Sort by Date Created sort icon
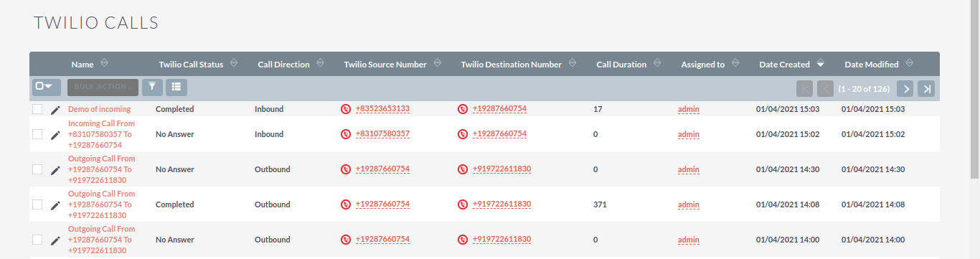Viewport: 980px width, 259px height. (820, 63)
